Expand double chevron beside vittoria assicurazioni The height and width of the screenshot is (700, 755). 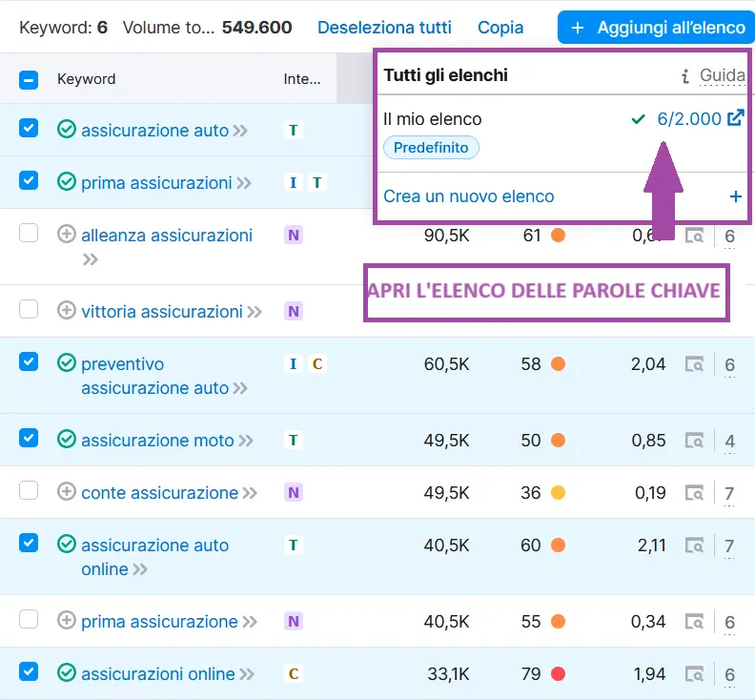tap(255, 312)
